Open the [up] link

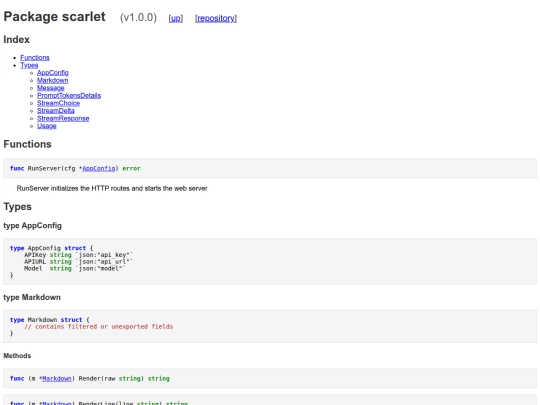pos(176,18)
